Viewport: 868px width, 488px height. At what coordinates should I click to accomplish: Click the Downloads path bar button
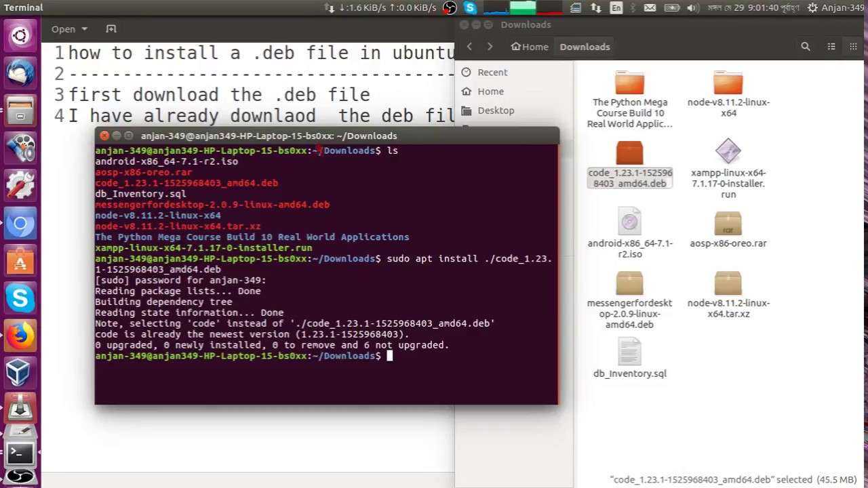click(585, 47)
